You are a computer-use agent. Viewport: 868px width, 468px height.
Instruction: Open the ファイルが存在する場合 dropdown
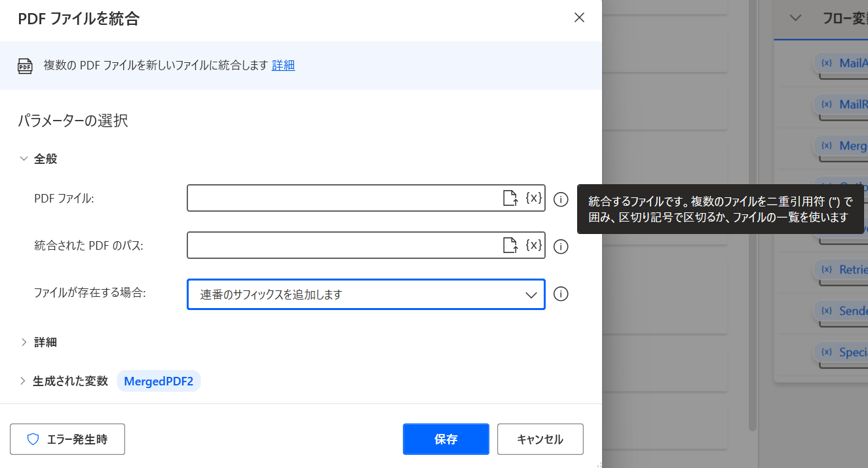tap(366, 294)
